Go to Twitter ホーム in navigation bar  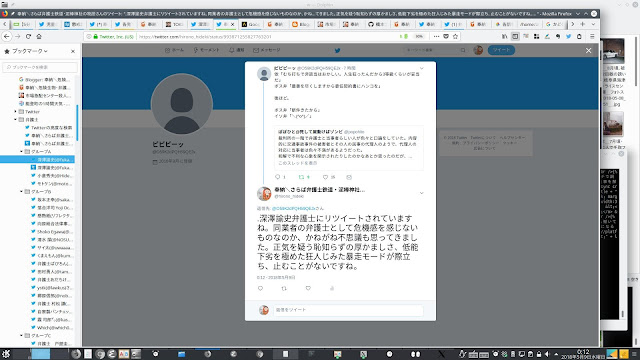174,50
